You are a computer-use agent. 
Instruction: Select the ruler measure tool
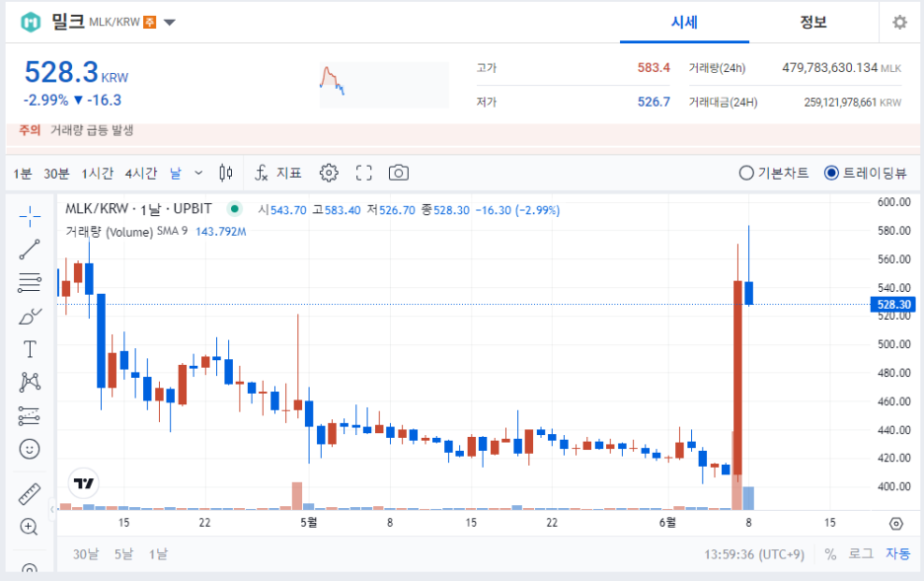(x=30, y=494)
